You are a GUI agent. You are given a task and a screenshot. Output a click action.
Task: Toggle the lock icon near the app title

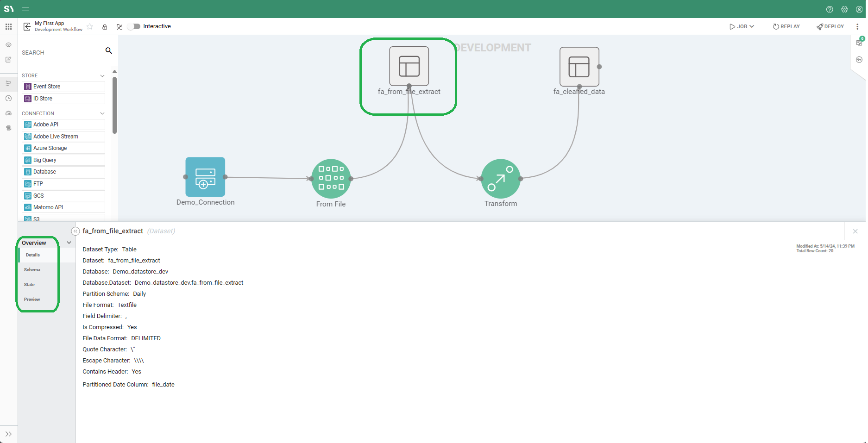coord(105,26)
